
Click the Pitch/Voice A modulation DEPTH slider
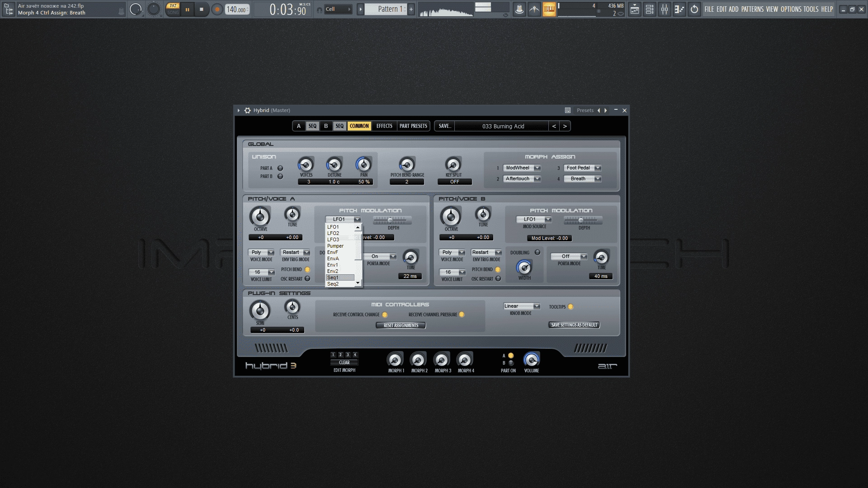click(x=392, y=220)
